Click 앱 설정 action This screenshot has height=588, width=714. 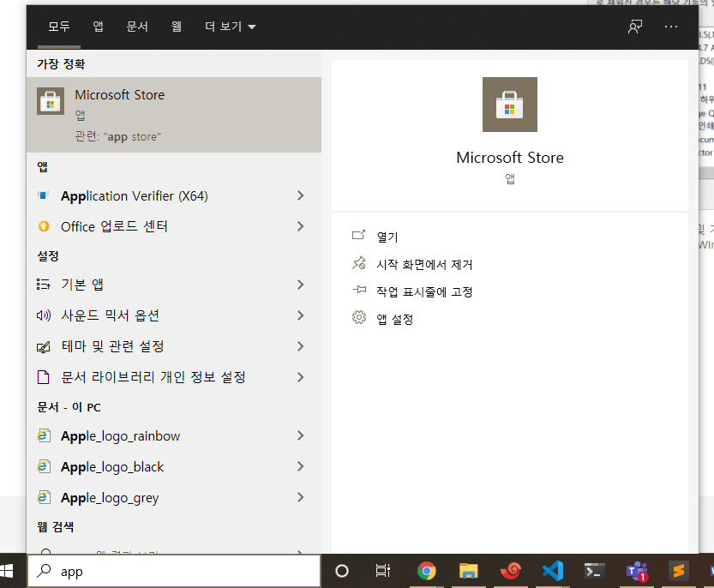click(x=395, y=319)
